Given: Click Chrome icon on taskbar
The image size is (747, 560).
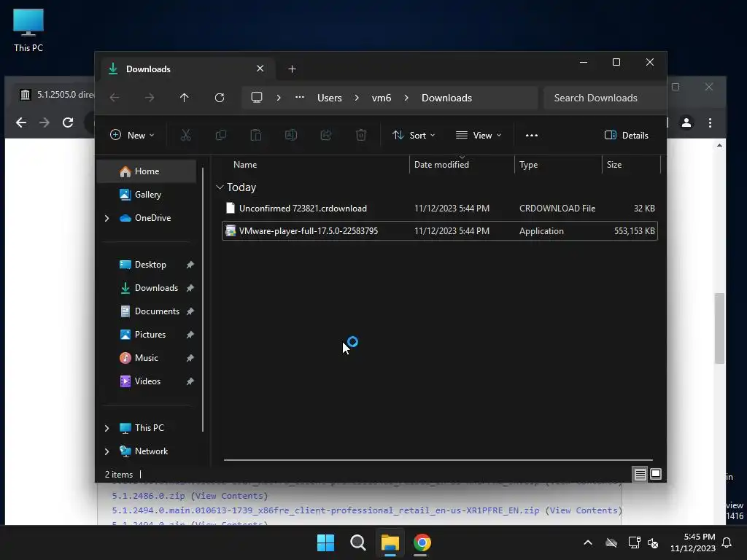Looking at the screenshot, I should coord(422,542).
